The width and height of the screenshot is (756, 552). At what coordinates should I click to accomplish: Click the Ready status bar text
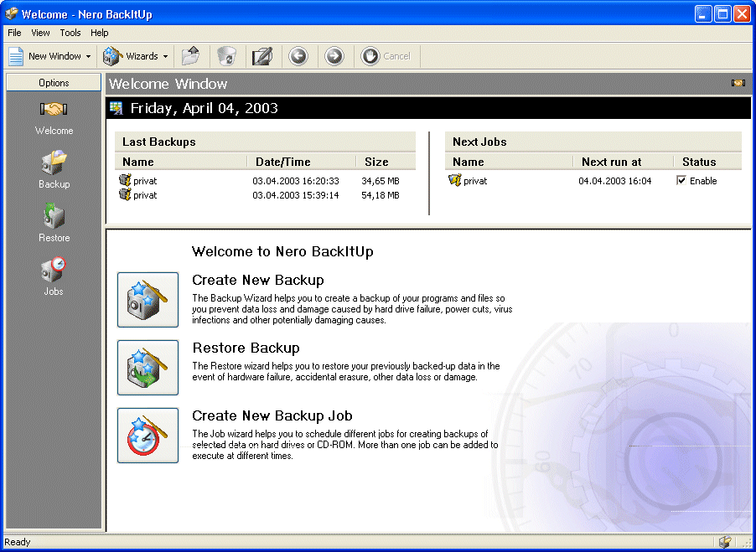(18, 542)
